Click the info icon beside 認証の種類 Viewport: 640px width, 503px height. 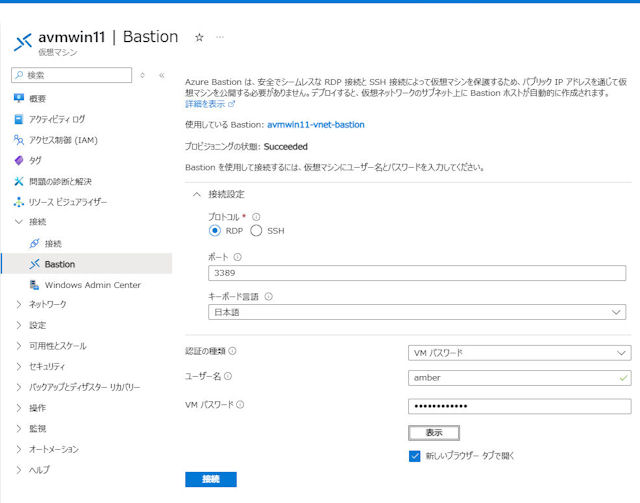pyautogui.click(x=232, y=351)
